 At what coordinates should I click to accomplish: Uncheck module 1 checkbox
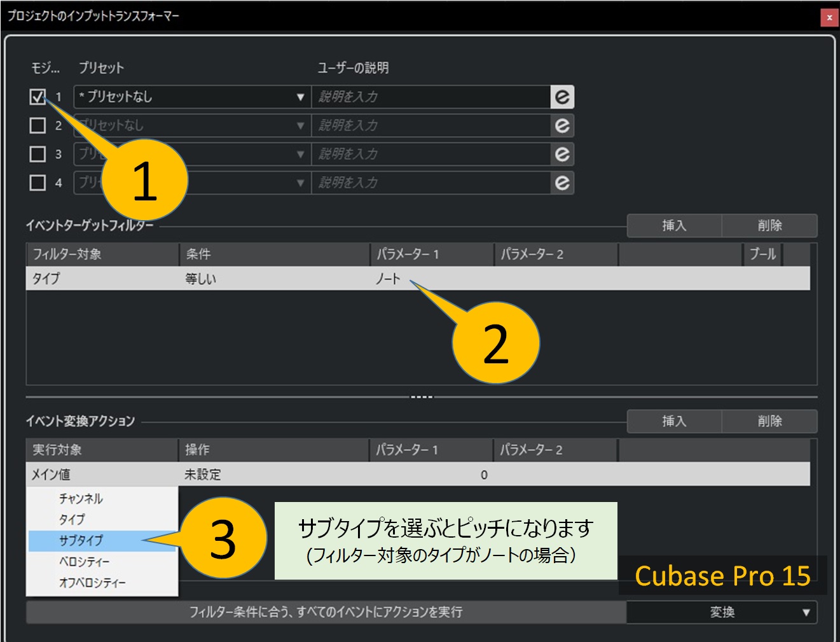[38, 97]
